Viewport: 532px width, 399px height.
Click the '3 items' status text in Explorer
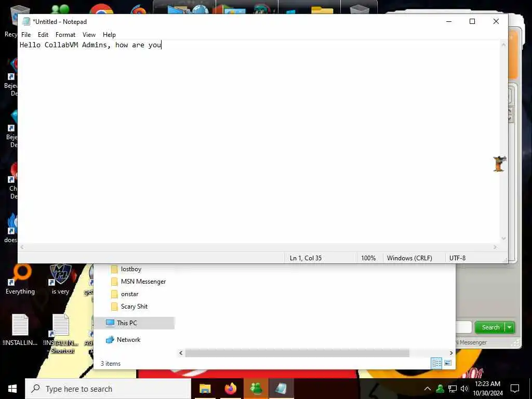coord(111,363)
